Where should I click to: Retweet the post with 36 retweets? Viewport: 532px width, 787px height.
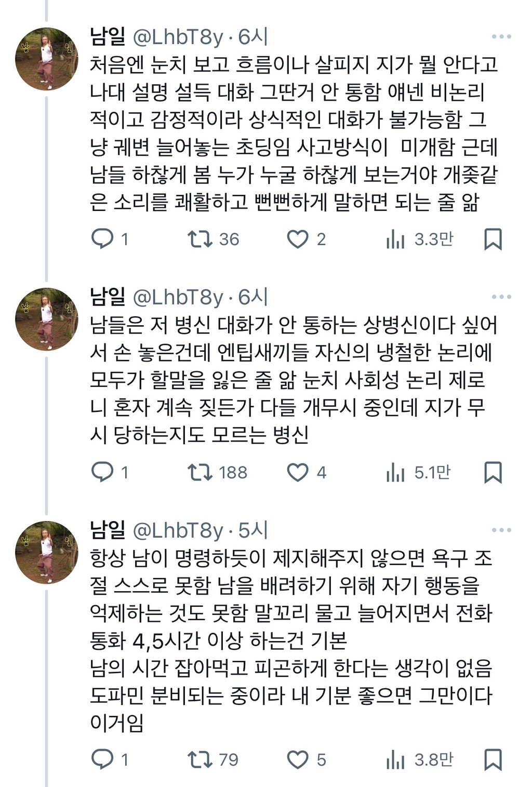200,239
